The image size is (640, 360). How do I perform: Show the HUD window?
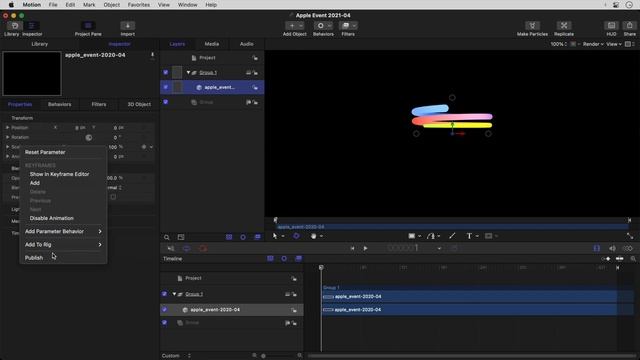click(611, 26)
